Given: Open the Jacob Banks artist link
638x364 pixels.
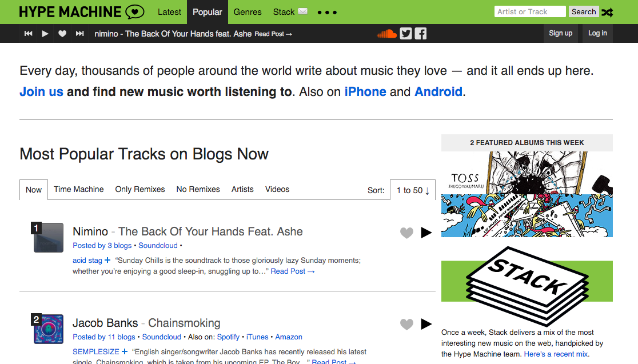Looking at the screenshot, I should (x=105, y=323).
